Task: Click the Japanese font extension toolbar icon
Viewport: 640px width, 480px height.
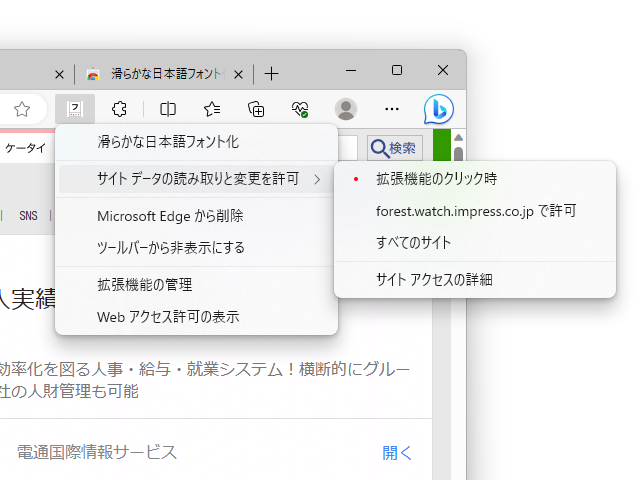Action: tap(75, 109)
